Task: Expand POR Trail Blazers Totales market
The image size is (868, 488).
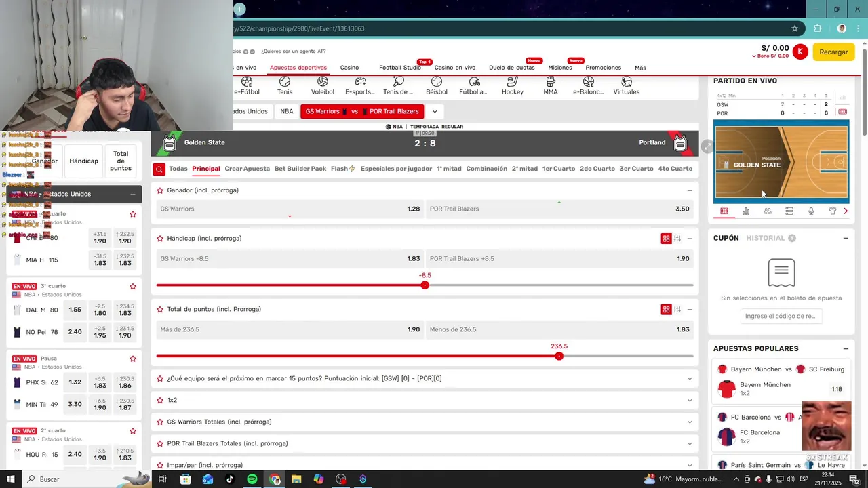Action: [690, 443]
